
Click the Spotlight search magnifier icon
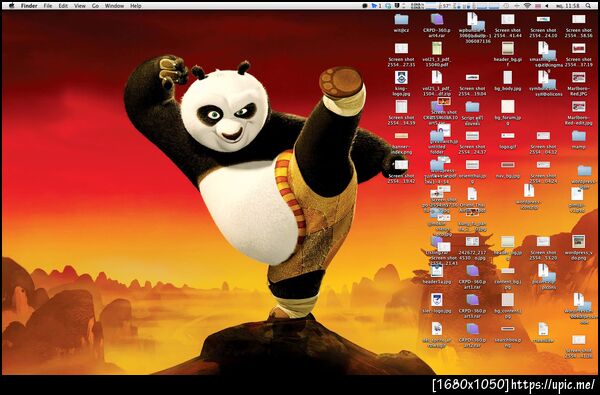[x=588, y=6]
